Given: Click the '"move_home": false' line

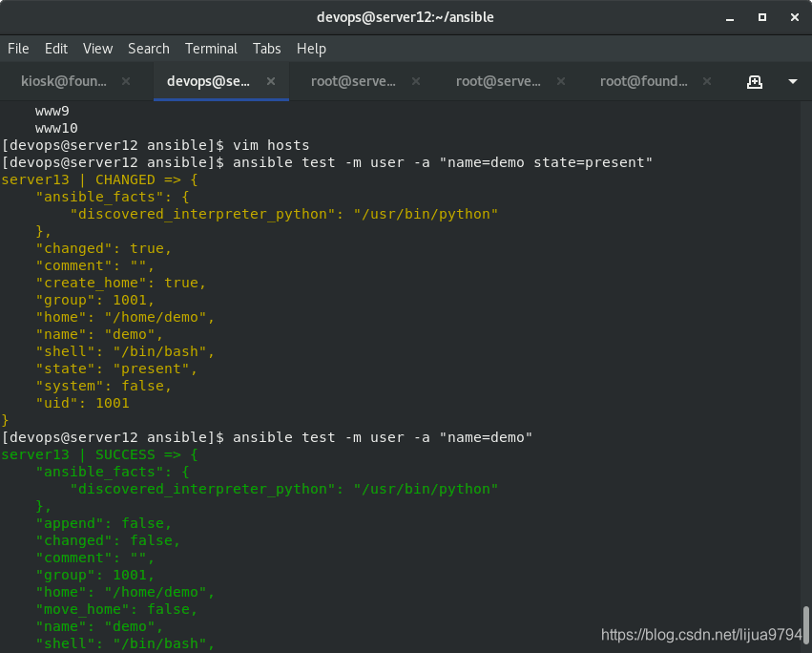Looking at the screenshot, I should pos(116,609).
